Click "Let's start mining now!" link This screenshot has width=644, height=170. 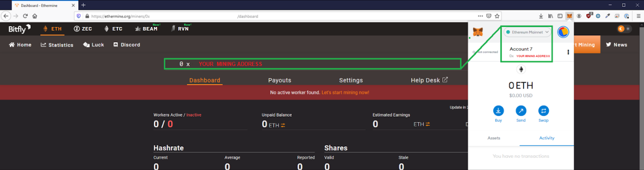pyautogui.click(x=345, y=92)
